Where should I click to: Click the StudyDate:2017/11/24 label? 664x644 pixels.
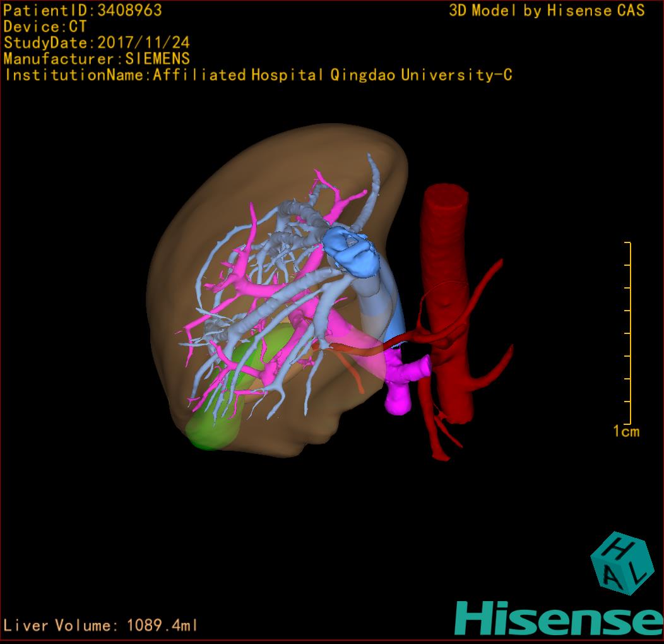coord(97,43)
